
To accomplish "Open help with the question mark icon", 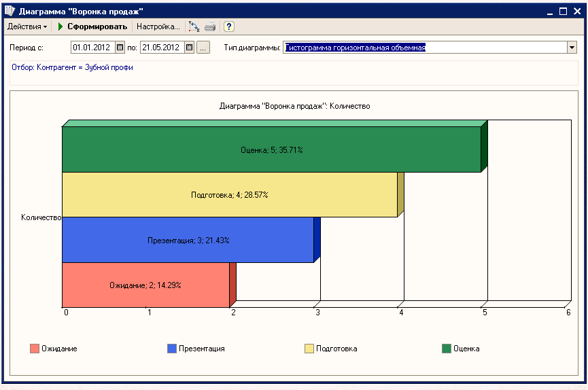I will click(229, 27).
